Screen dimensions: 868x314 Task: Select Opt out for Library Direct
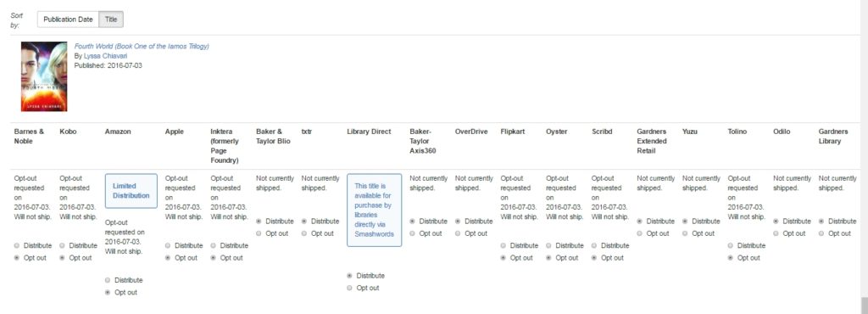(349, 288)
